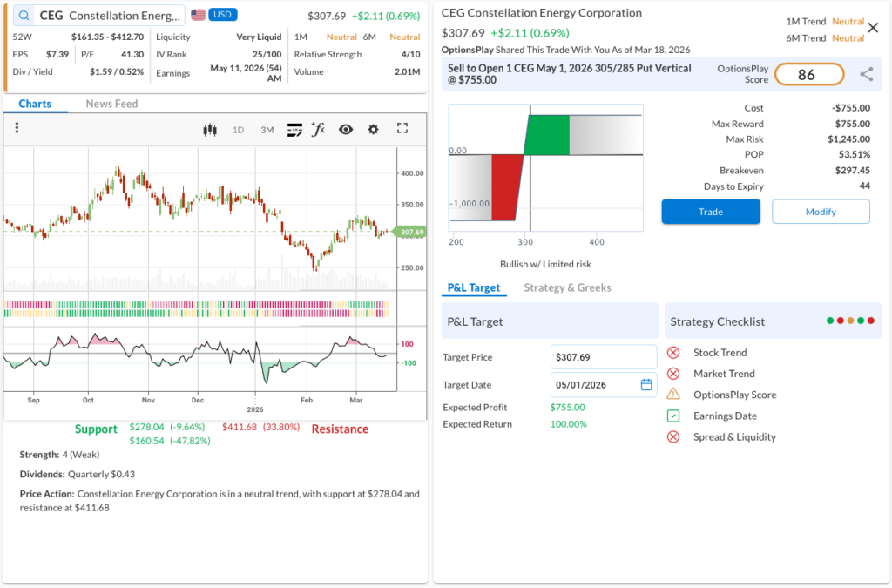The height and width of the screenshot is (588, 892).
Task: Click the Modify button
Action: (821, 212)
